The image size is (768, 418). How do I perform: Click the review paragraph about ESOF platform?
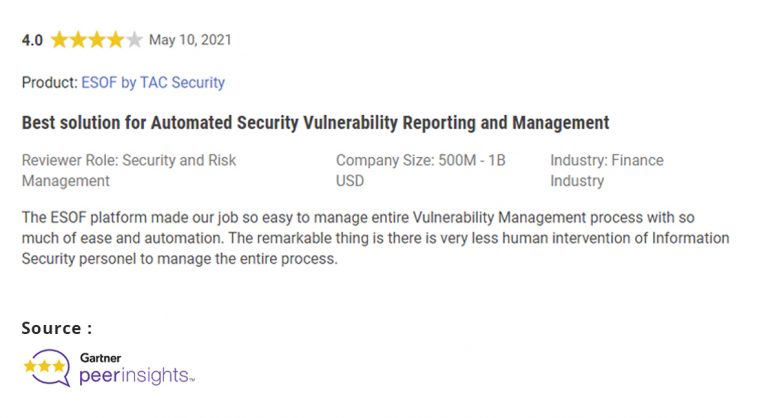pyautogui.click(x=376, y=238)
